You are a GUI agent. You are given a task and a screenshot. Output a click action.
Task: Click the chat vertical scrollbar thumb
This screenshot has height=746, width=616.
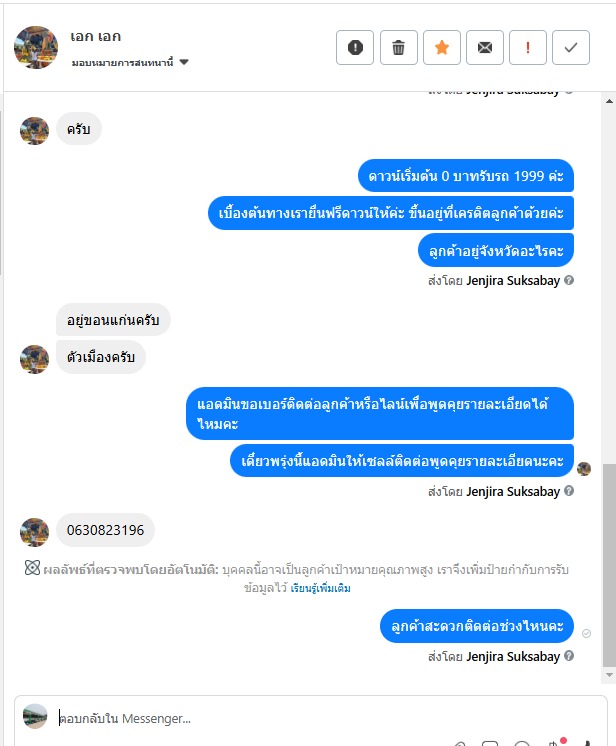click(x=609, y=565)
